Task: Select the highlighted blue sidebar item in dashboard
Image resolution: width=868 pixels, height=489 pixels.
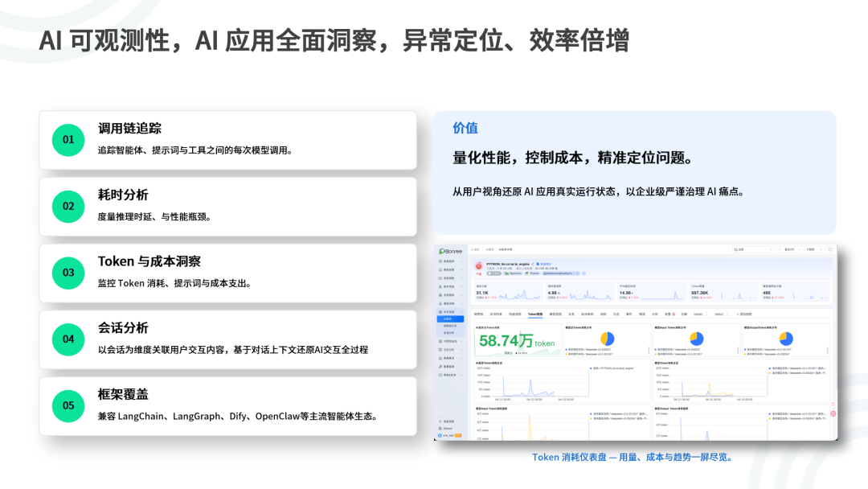Action: click(451, 319)
